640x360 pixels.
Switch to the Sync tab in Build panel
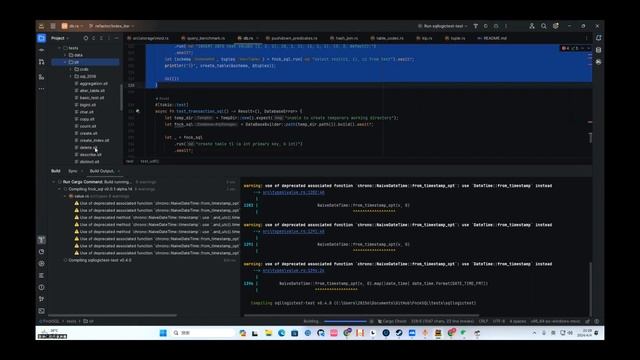(73, 171)
